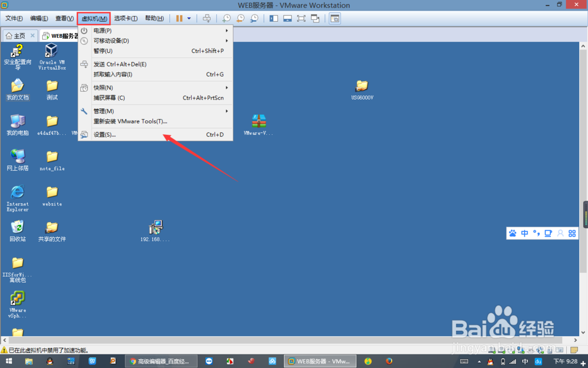Select the 192.168.... remote desktop icon
The height and width of the screenshot is (368, 588).
[155, 231]
